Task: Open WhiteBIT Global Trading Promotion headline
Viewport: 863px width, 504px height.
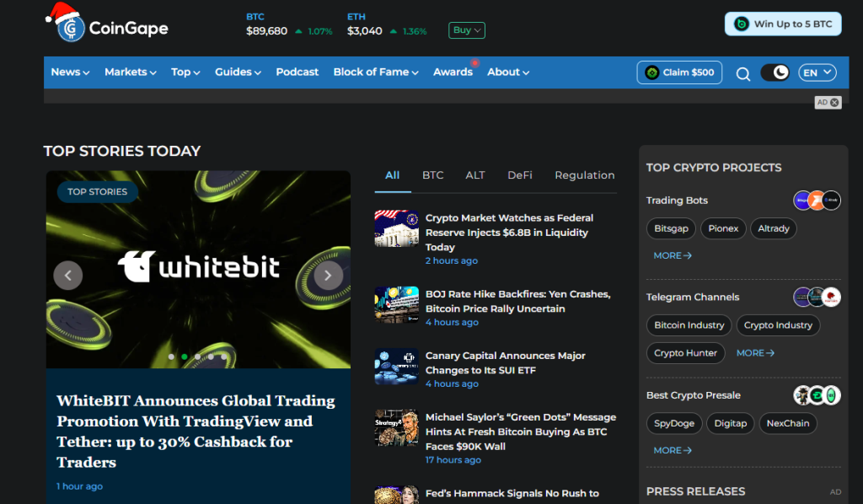Action: pyautogui.click(x=196, y=432)
